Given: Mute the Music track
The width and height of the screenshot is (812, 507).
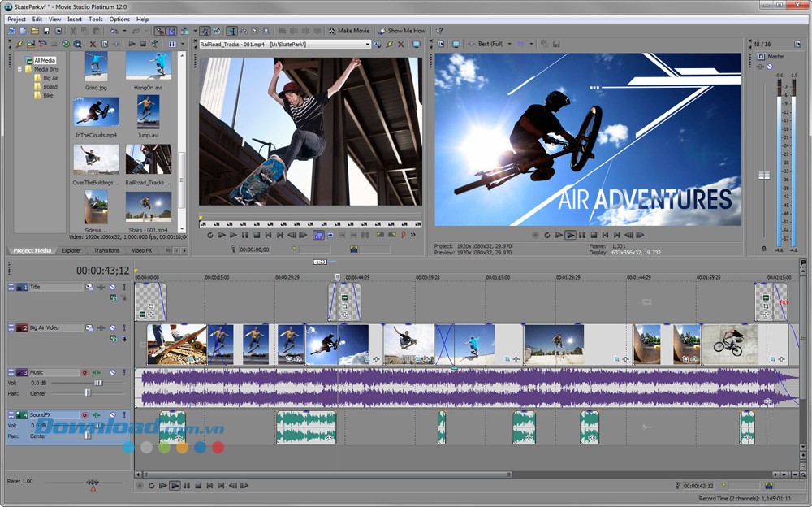Looking at the screenshot, I should [x=112, y=372].
